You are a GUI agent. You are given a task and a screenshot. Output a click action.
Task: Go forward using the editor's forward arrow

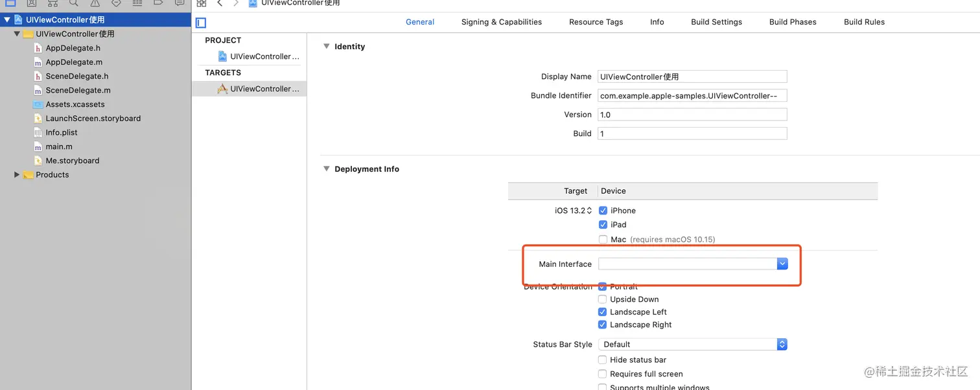pyautogui.click(x=237, y=3)
